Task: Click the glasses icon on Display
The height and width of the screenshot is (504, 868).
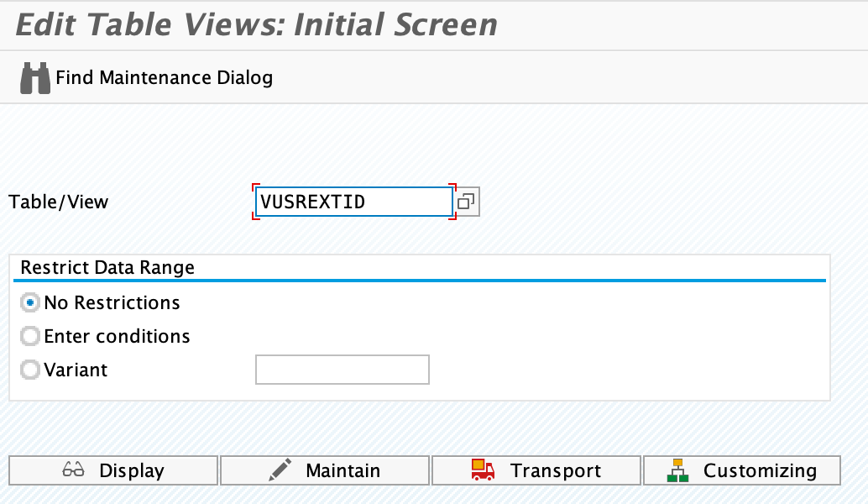Action: pos(73,470)
